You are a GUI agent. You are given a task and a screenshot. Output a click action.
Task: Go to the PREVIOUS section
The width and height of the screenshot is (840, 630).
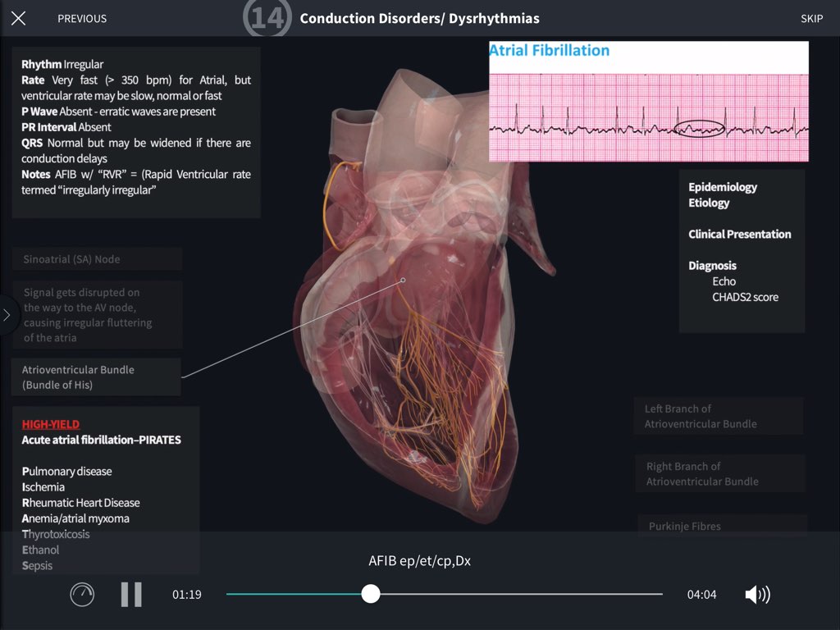[82, 18]
